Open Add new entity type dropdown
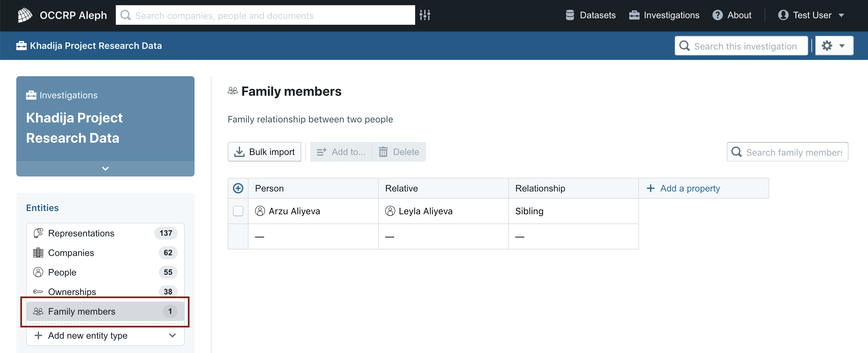This screenshot has width=868, height=353. click(105, 335)
